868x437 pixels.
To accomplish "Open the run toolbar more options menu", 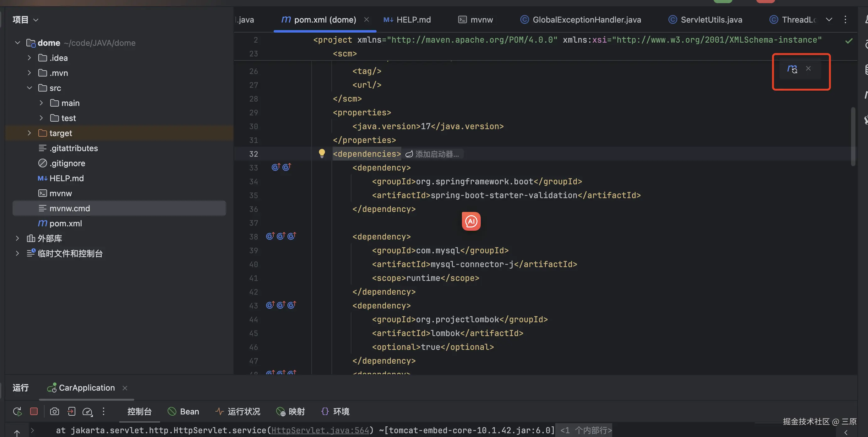I will pos(104,411).
